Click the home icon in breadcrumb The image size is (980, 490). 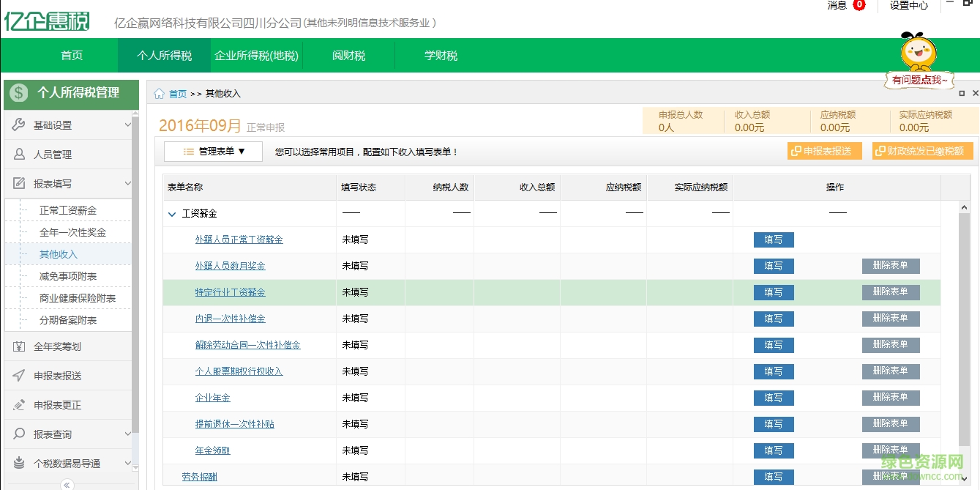(159, 94)
